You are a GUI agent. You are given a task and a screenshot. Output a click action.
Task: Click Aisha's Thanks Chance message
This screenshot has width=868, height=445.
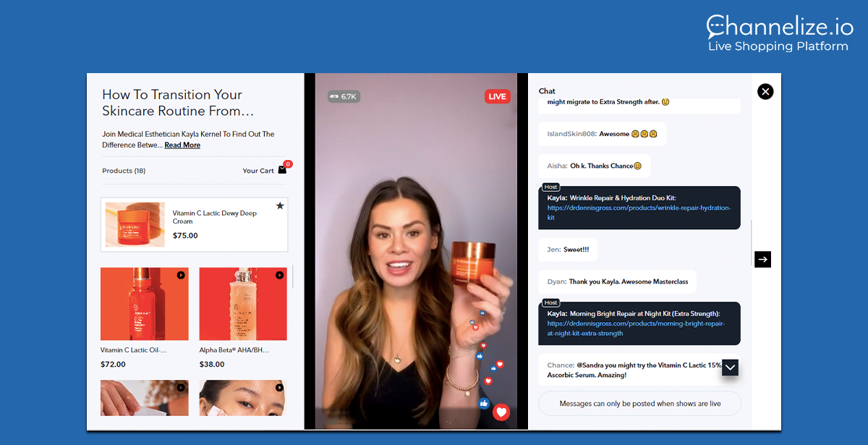click(595, 166)
